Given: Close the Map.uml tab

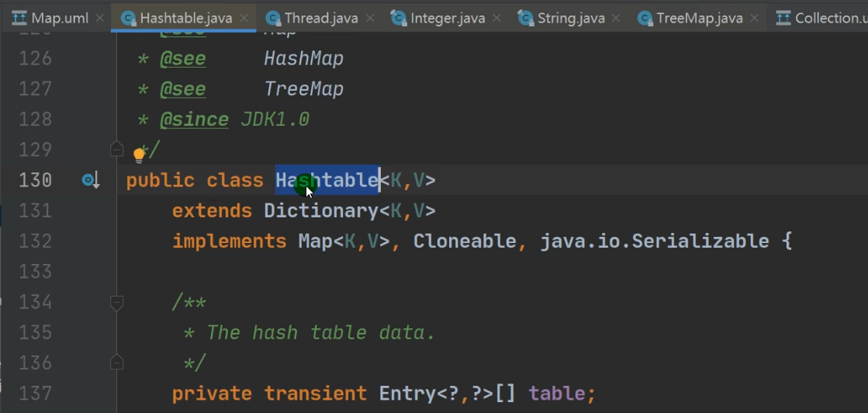Looking at the screenshot, I should (x=99, y=18).
